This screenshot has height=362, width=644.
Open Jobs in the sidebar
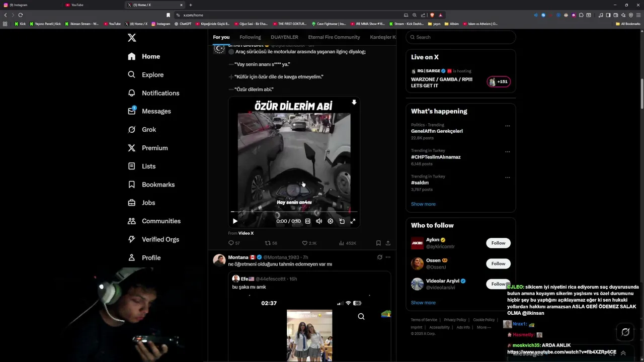pos(141,203)
